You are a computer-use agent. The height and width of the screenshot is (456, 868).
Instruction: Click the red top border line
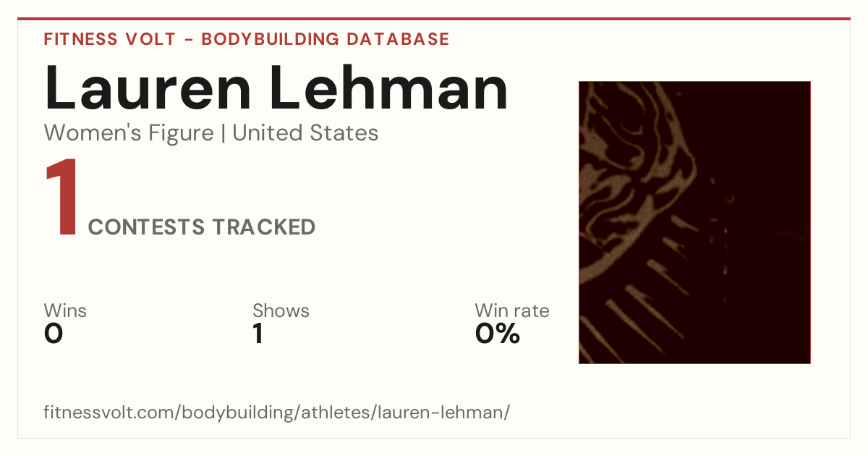[x=434, y=19]
